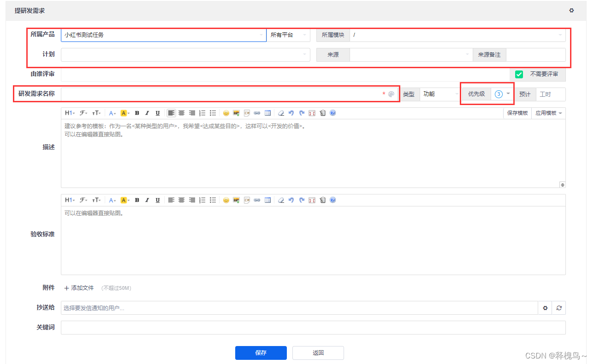Open heading H1 menu in 描述 editor
The height and width of the screenshot is (364, 594).
(70, 113)
